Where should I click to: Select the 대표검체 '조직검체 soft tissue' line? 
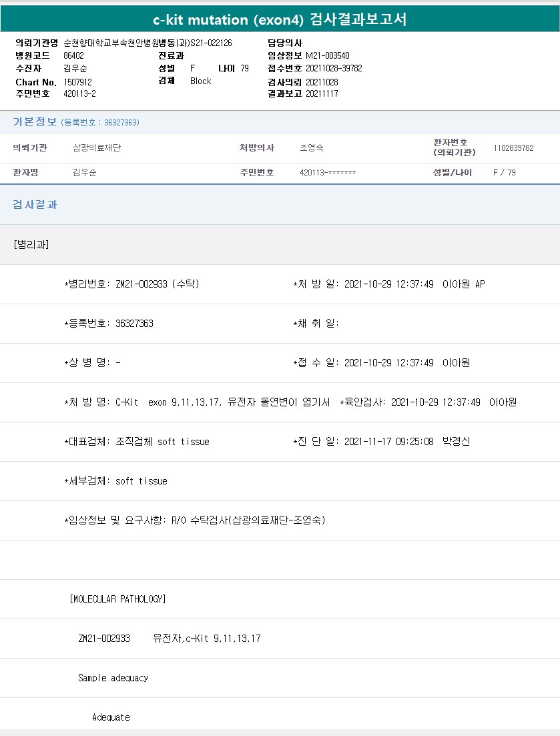pyautogui.click(x=137, y=442)
